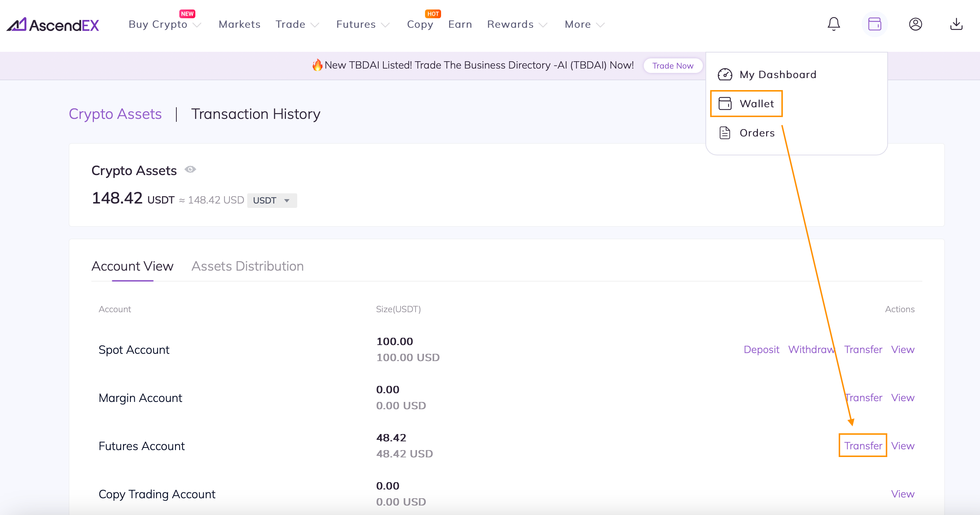The height and width of the screenshot is (515, 980).
Task: View the Copy Trading Account
Action: click(x=902, y=494)
